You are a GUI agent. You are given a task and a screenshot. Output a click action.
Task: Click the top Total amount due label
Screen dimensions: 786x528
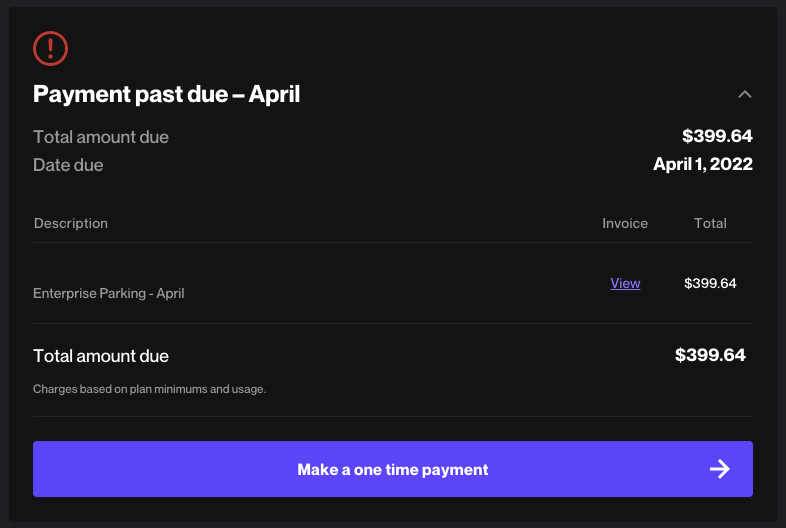click(101, 137)
